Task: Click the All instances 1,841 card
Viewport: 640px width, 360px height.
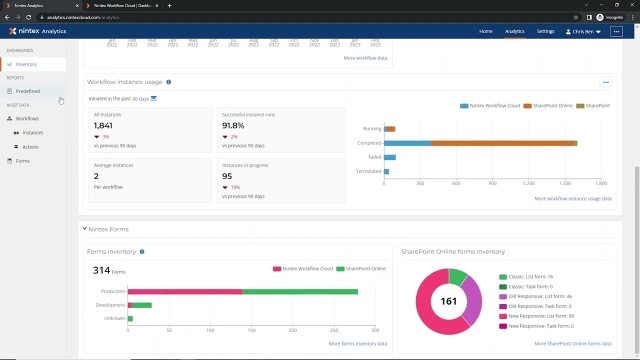Action: pos(150,130)
